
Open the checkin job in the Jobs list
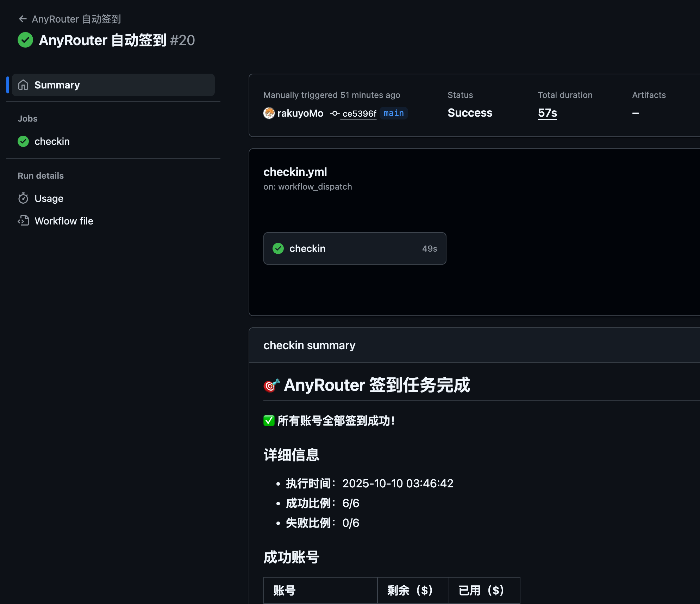(52, 141)
